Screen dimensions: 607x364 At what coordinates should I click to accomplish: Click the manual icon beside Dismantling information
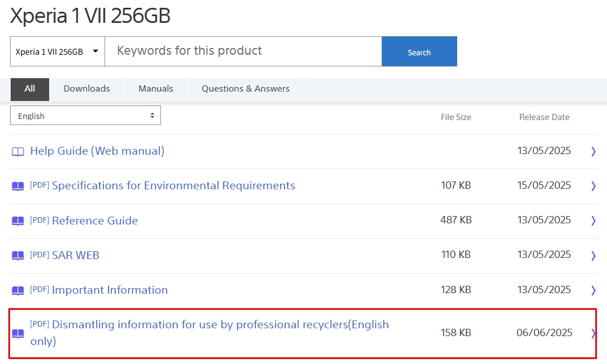(18, 333)
